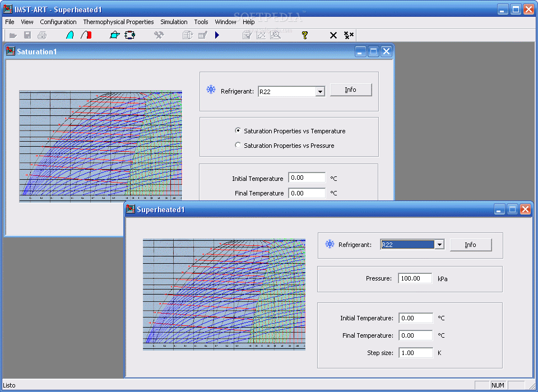The height and width of the screenshot is (392, 538).
Task: Click the magnifier zoom toolbar icon
Action: pyautogui.click(x=275, y=35)
